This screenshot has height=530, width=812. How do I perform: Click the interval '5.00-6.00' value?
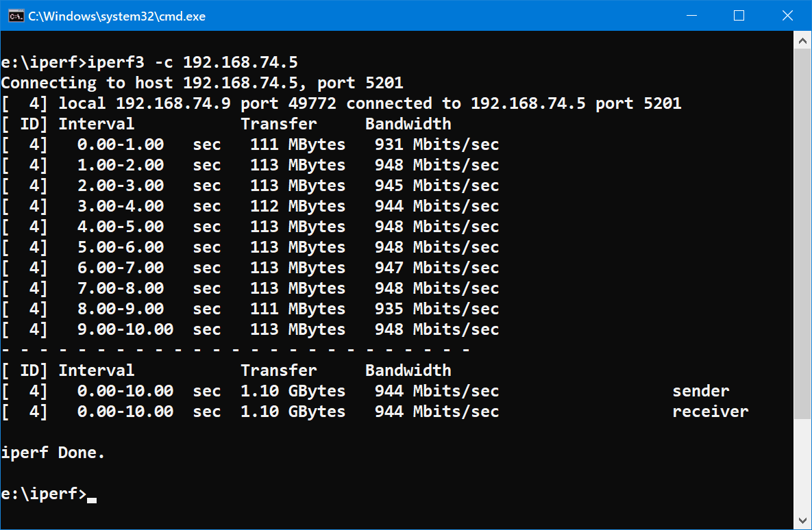point(121,247)
